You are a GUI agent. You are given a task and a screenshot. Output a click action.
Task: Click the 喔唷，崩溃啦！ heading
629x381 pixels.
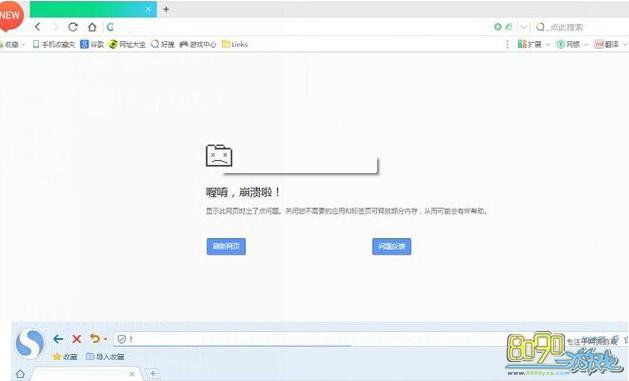click(243, 192)
